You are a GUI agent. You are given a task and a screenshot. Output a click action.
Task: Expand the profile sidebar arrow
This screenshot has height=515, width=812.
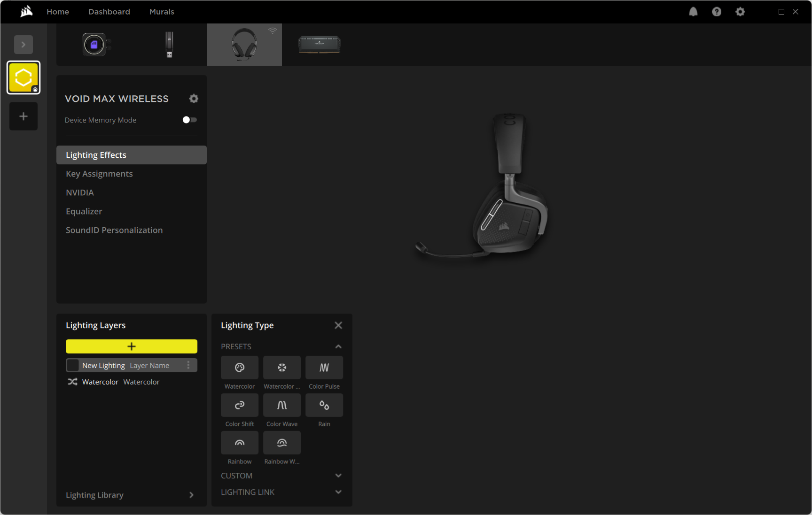pos(23,45)
